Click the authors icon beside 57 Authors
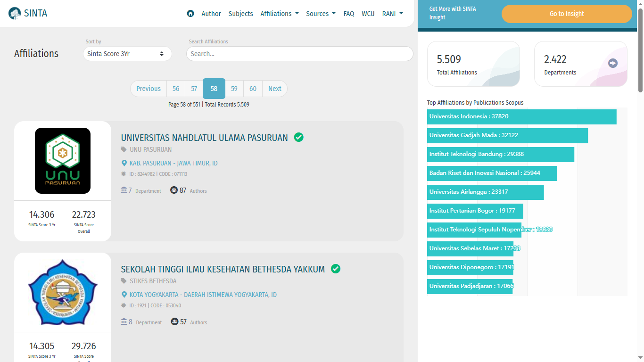The image size is (644, 362). 174,321
